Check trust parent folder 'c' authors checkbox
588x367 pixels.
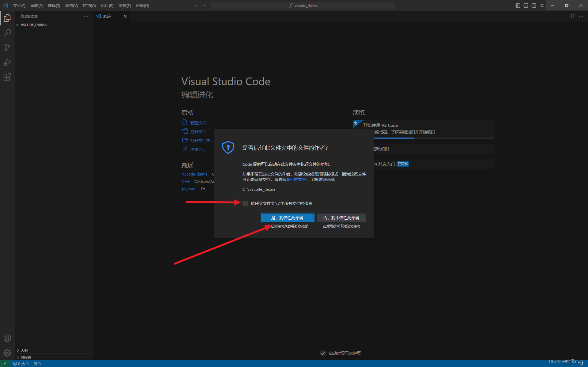[245, 203]
